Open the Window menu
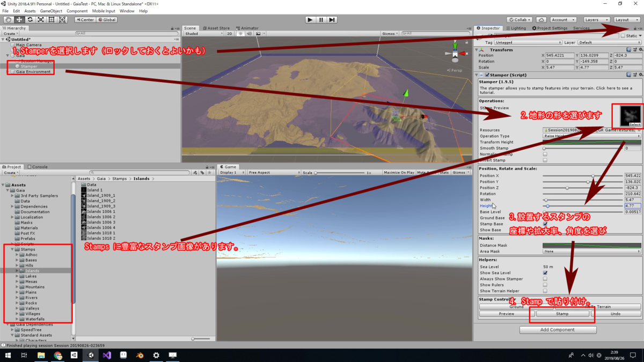Image resolution: width=644 pixels, height=362 pixels. [127, 11]
